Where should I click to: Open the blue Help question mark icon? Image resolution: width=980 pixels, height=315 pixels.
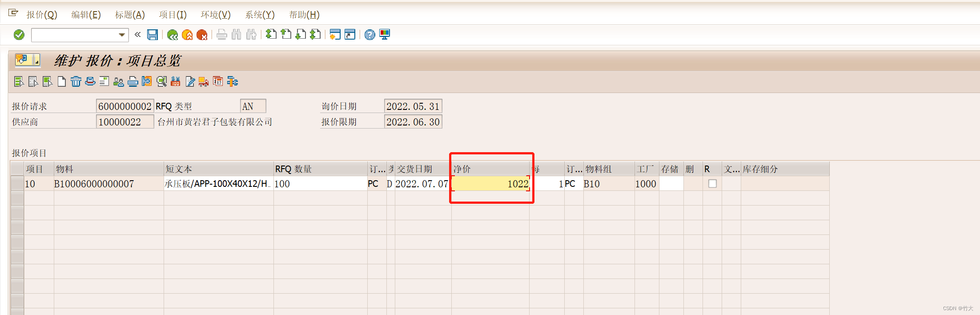[370, 35]
